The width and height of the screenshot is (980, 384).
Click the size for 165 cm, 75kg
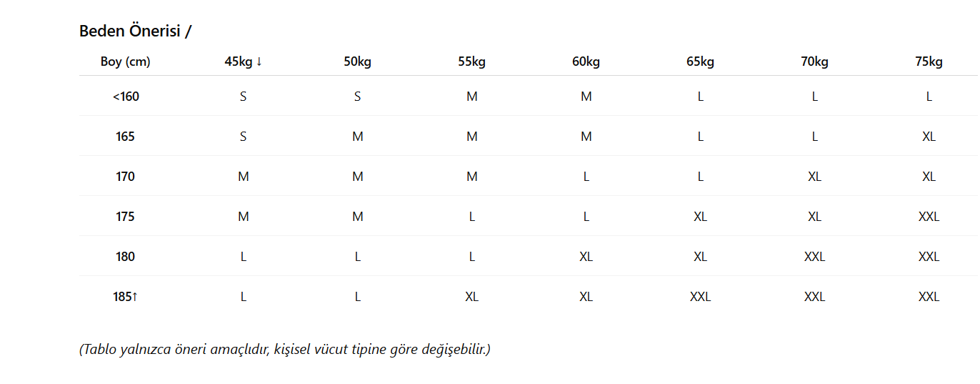pyautogui.click(x=929, y=137)
